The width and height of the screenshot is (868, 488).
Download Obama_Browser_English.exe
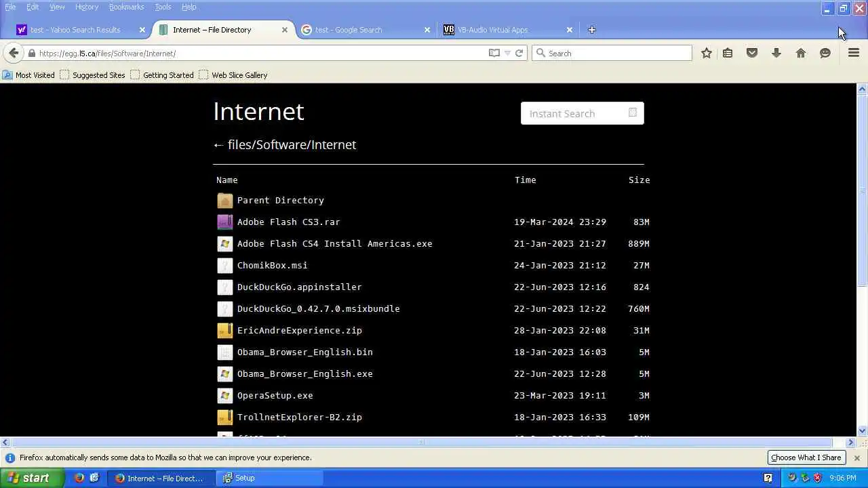[305, 374]
